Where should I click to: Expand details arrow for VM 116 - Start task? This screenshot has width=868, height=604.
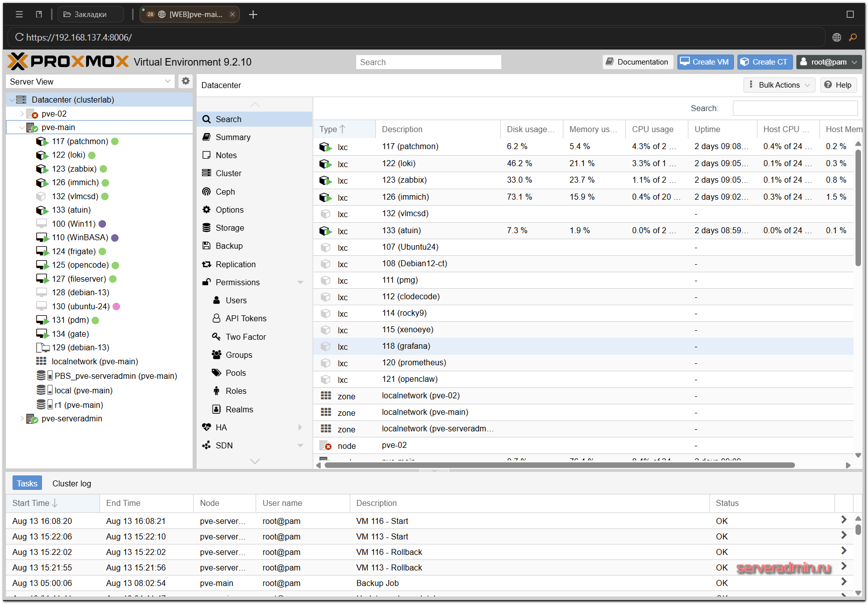pyautogui.click(x=843, y=520)
